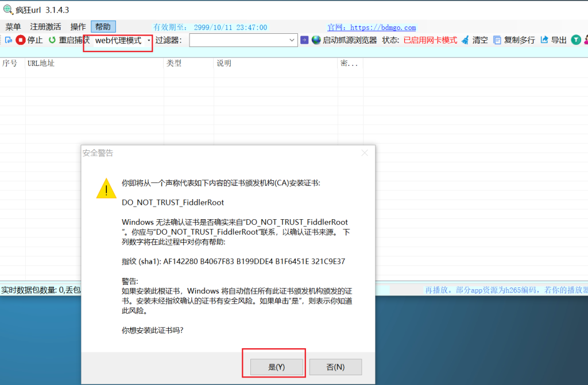This screenshot has width=588, height=385.
Task: Click the blue document arrow icon left of 停止
Action: tap(8, 40)
